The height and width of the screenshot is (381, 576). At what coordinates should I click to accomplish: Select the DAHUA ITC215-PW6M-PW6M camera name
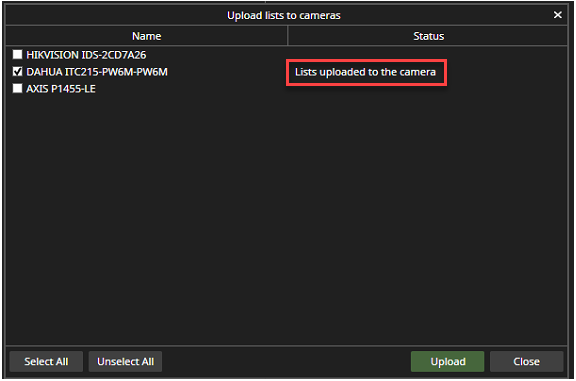pos(97,72)
